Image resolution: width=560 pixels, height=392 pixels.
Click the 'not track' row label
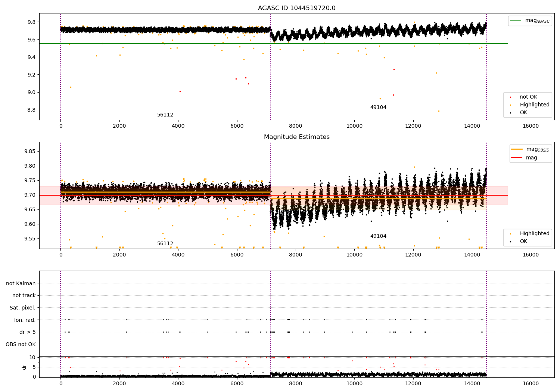click(24, 296)
